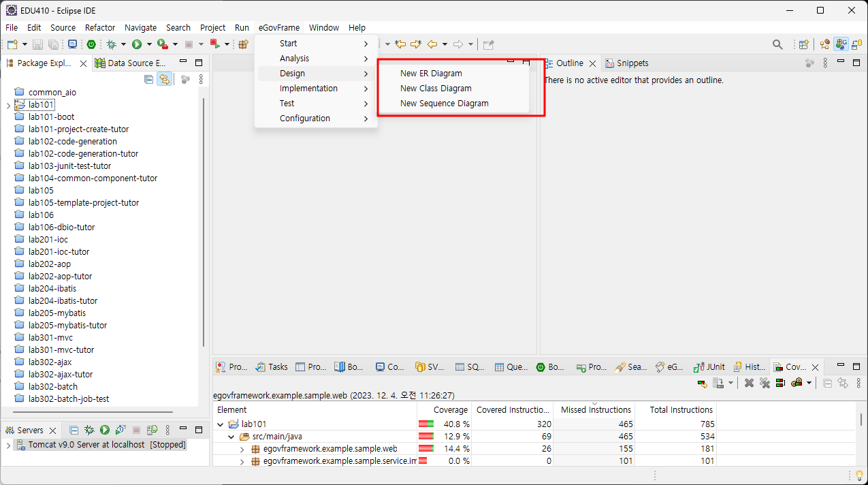Screen dimensions: 868x485
Task: Switch to the JUnit tab
Action: pyautogui.click(x=709, y=366)
